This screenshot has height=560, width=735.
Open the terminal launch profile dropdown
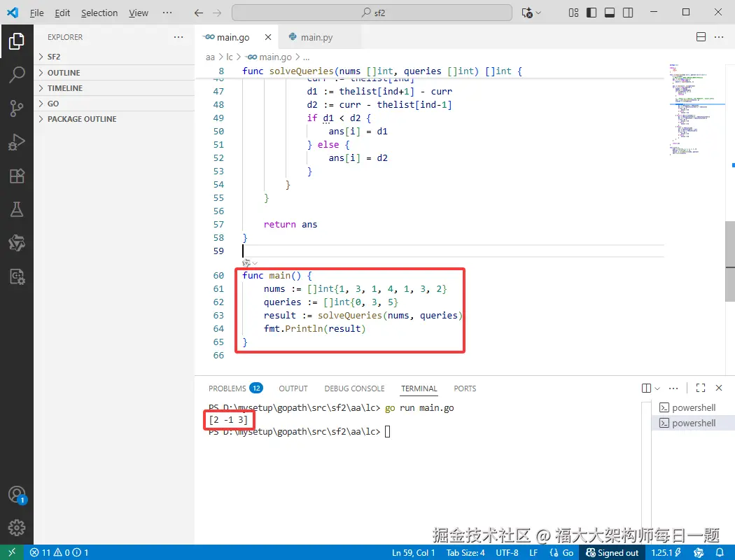(x=657, y=388)
